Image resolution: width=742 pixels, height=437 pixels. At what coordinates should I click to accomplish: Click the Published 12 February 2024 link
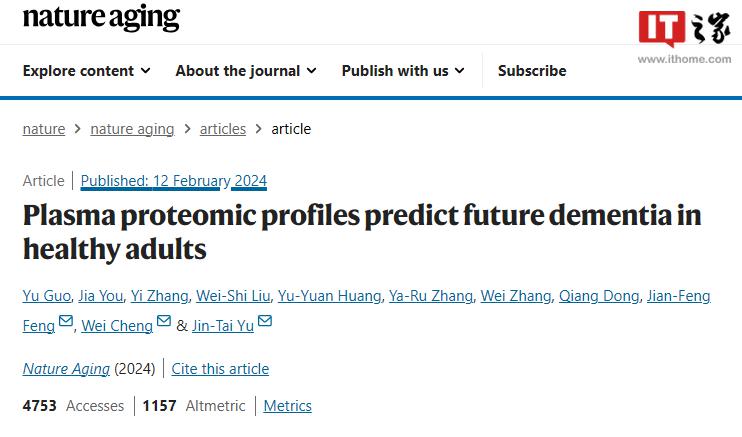(x=174, y=181)
